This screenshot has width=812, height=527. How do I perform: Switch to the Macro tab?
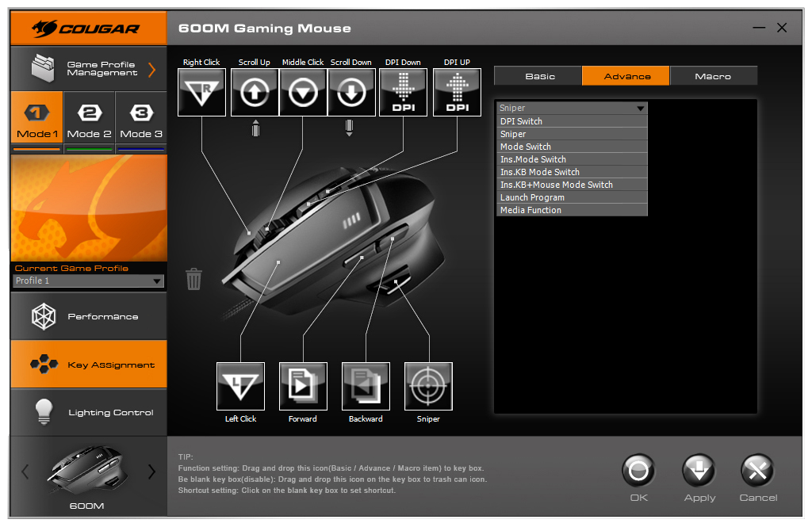(x=713, y=76)
